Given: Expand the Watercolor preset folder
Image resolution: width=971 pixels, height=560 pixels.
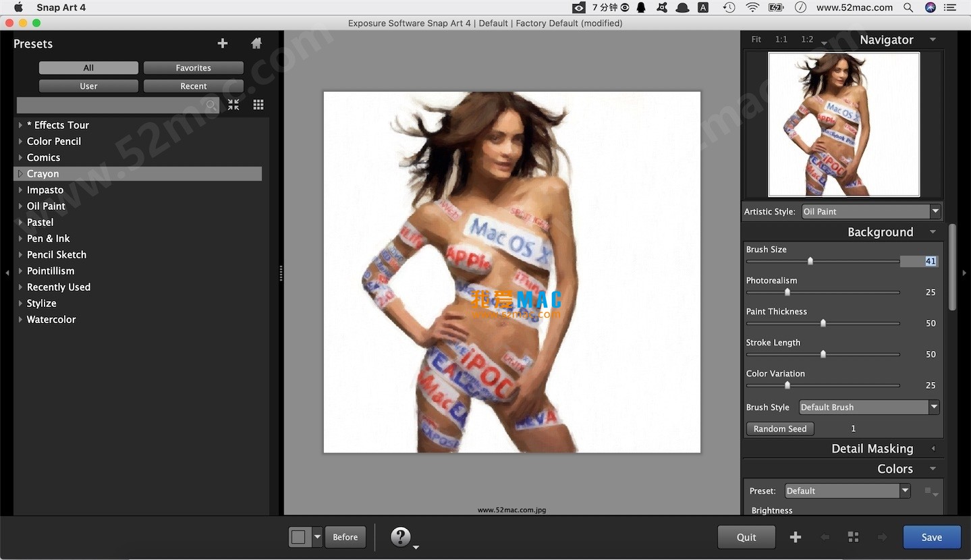Looking at the screenshot, I should coord(20,320).
